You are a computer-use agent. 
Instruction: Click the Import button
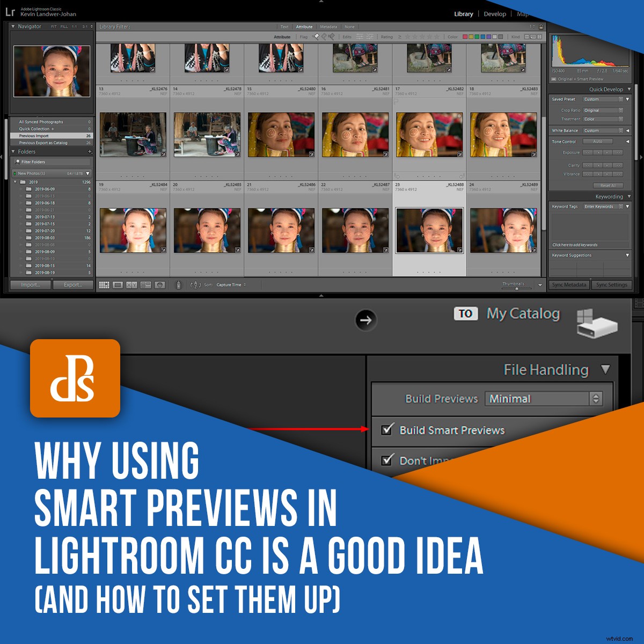31,284
